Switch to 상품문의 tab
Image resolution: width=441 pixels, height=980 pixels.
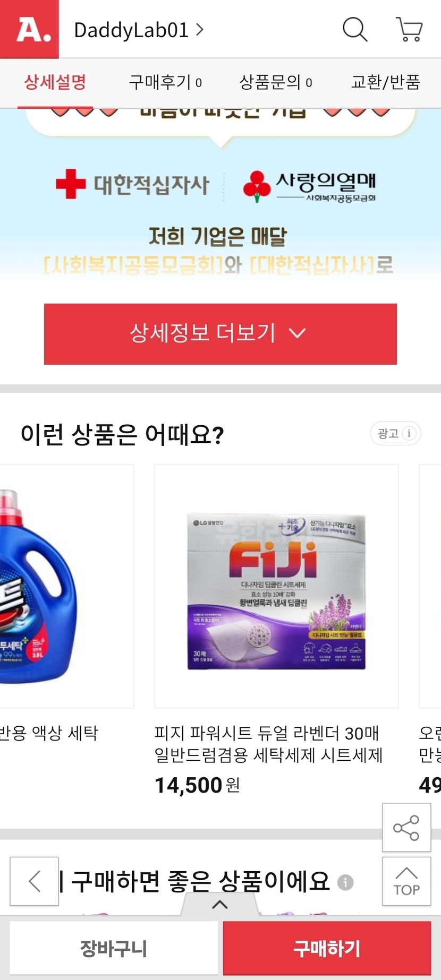click(x=276, y=82)
